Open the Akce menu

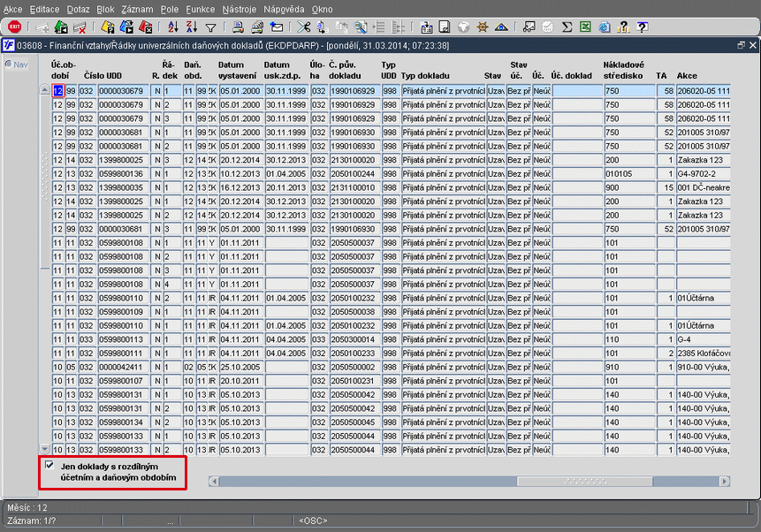coord(12,9)
